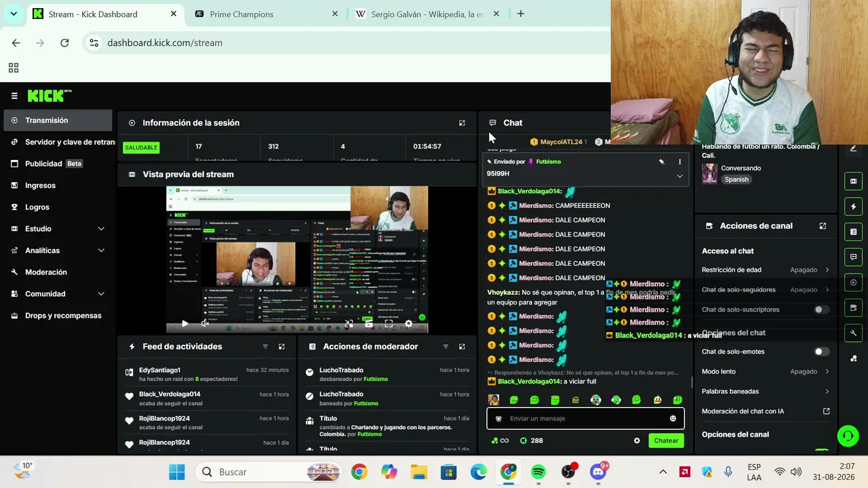Open the Kick hamburger menu icon
The height and width of the screenshot is (488, 868).
click(14, 96)
